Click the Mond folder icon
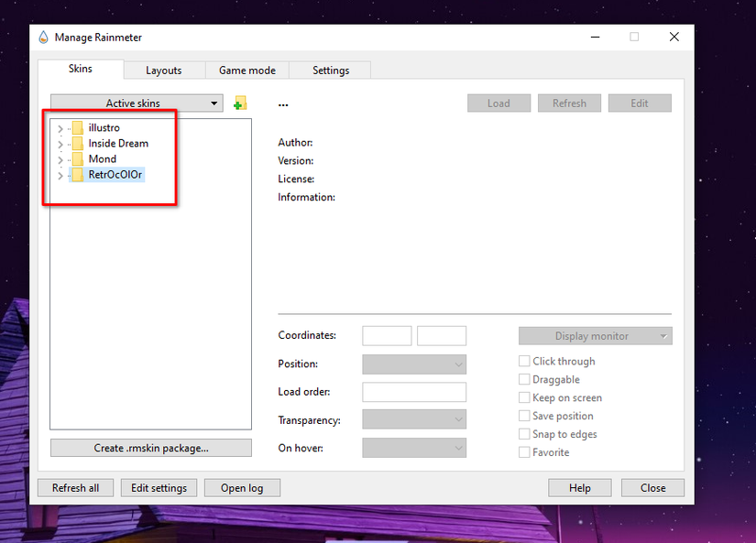The width and height of the screenshot is (756, 543). pos(78,159)
